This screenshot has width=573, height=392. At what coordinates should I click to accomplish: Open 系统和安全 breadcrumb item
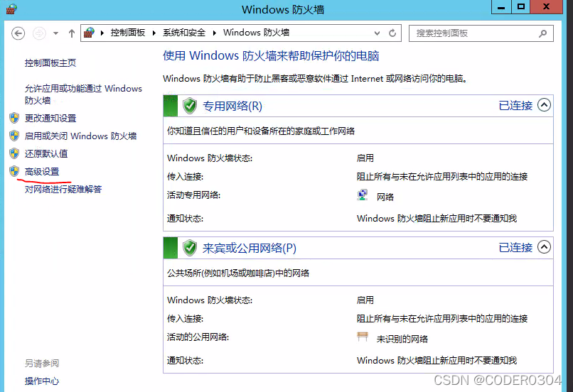[x=184, y=33]
